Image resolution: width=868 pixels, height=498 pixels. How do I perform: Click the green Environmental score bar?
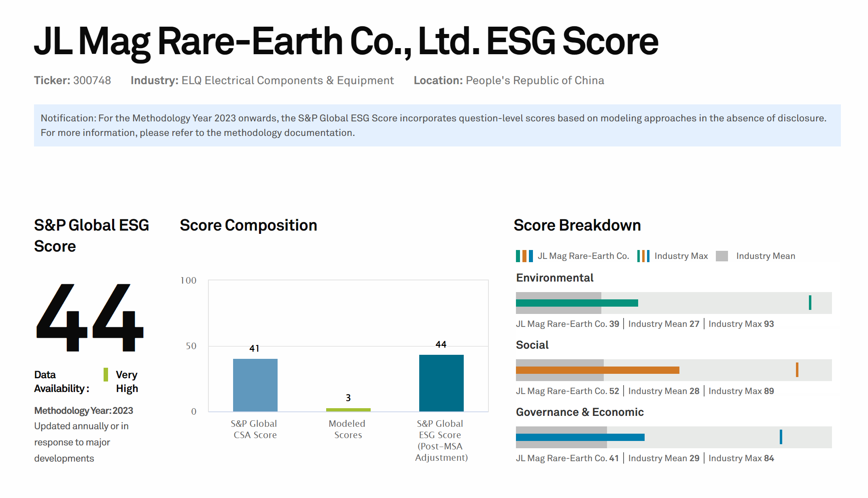tap(577, 303)
